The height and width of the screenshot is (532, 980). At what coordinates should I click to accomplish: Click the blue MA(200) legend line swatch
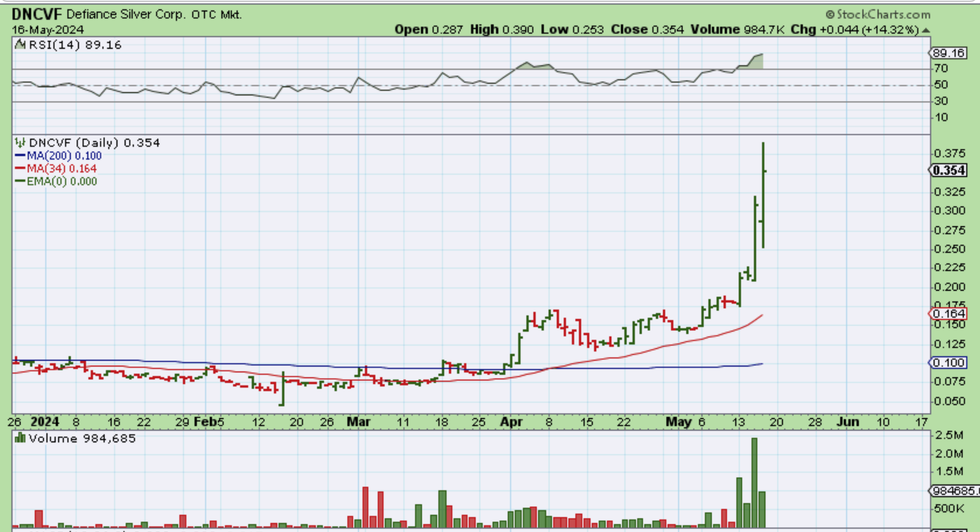tap(20, 155)
